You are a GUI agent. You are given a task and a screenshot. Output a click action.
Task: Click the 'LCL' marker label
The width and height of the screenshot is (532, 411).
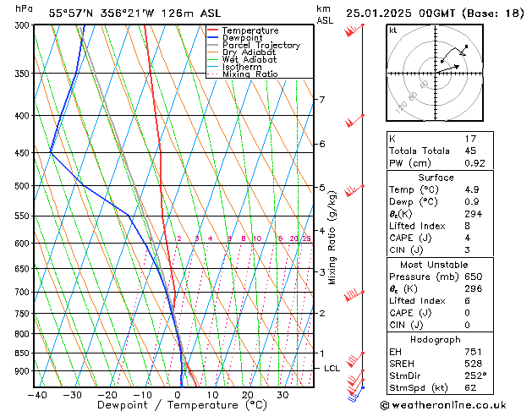(332, 368)
